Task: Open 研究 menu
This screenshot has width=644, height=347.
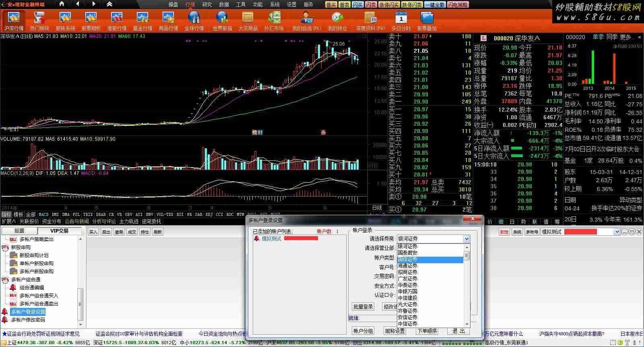Action: coord(207,4)
